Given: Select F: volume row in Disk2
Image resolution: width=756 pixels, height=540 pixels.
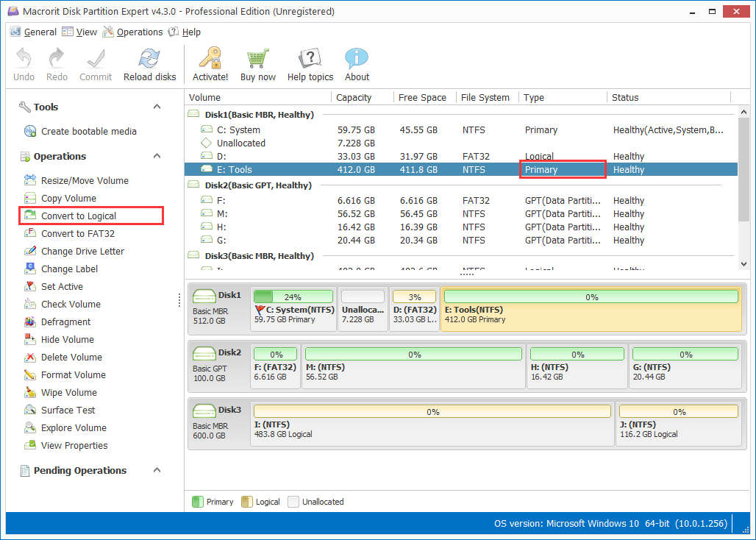Looking at the screenshot, I should [x=461, y=201].
